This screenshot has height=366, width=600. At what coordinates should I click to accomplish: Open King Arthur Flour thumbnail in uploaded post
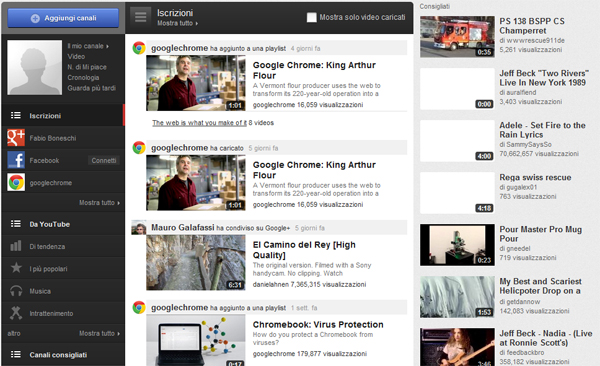(x=196, y=183)
